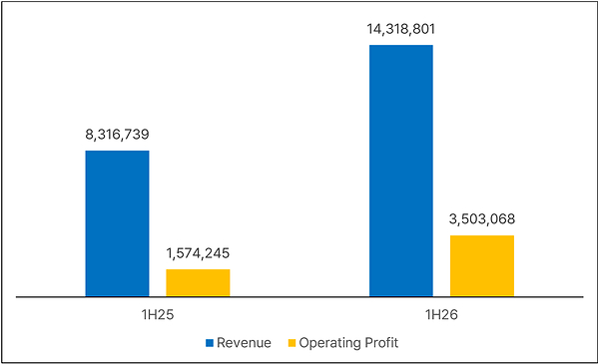Click the 1H25 Operating Profit yellow bar
This screenshot has width=598, height=364.
[198, 283]
